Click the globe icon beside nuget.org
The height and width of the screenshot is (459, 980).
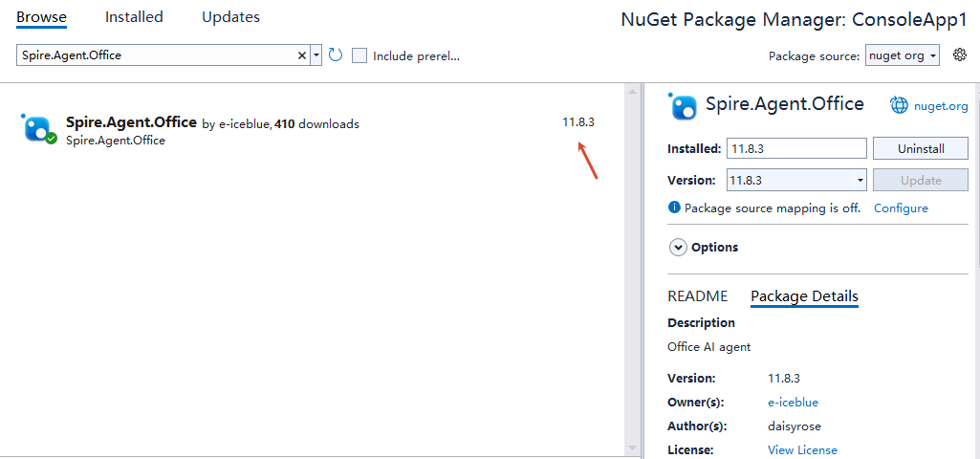(x=899, y=106)
